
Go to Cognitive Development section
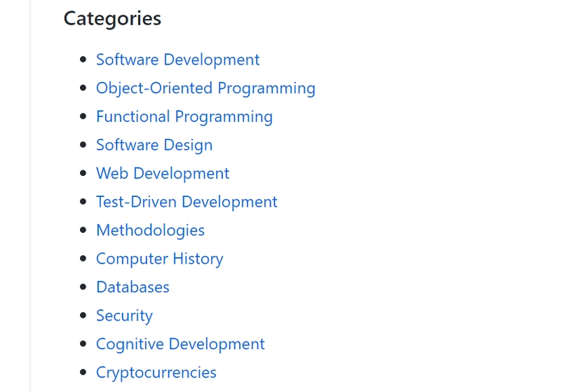pos(180,344)
